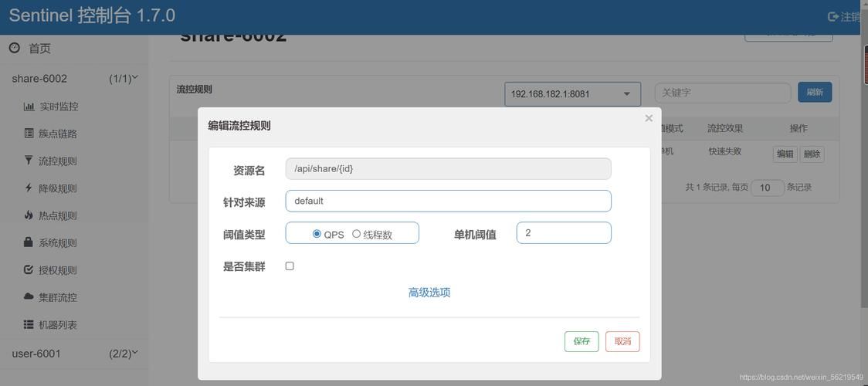Open the 192.168.182.1:8081 machine dropdown
The height and width of the screenshot is (386, 868).
(x=572, y=94)
